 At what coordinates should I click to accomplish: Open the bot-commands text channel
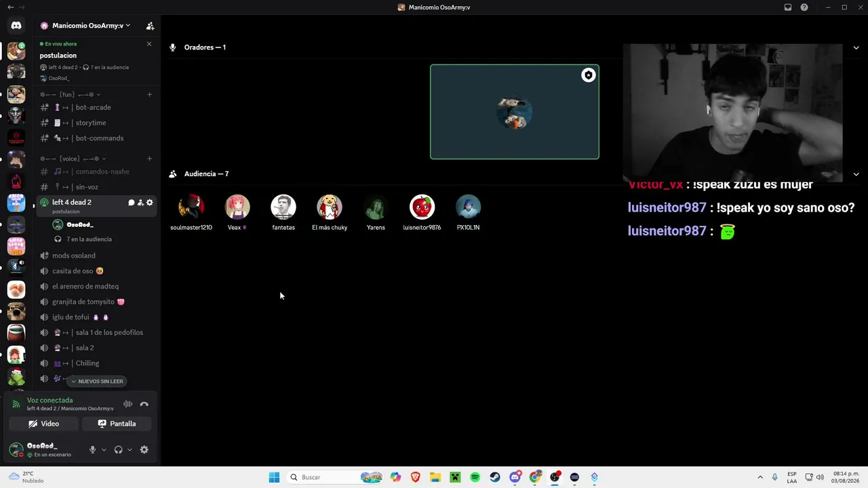coord(96,138)
